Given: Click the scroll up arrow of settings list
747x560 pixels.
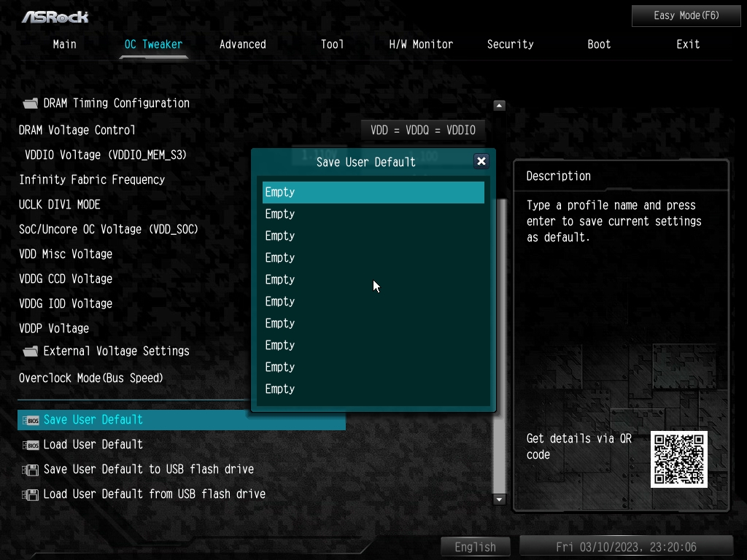Looking at the screenshot, I should [x=499, y=105].
